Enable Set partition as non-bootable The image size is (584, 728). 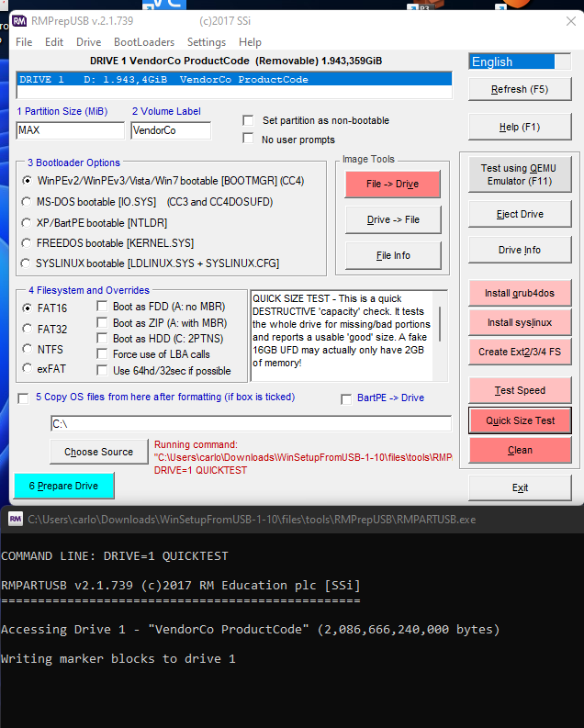[x=248, y=120]
